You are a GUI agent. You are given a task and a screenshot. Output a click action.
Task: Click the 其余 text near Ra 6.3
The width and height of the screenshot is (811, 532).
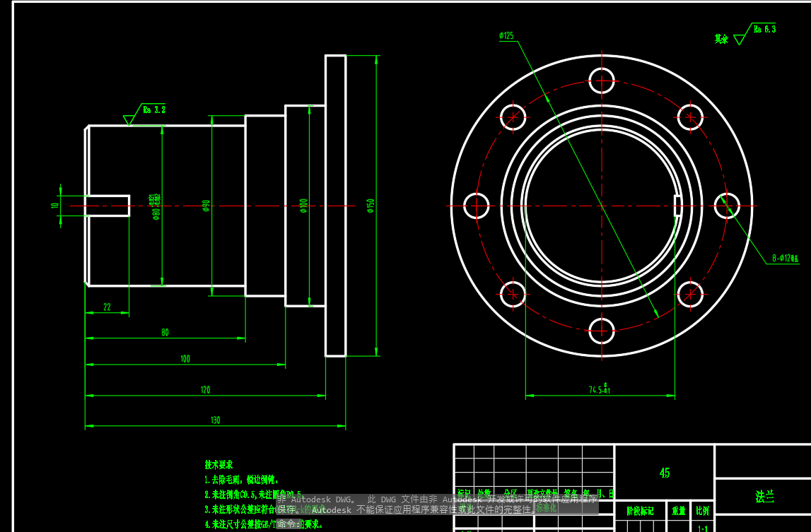(721, 39)
